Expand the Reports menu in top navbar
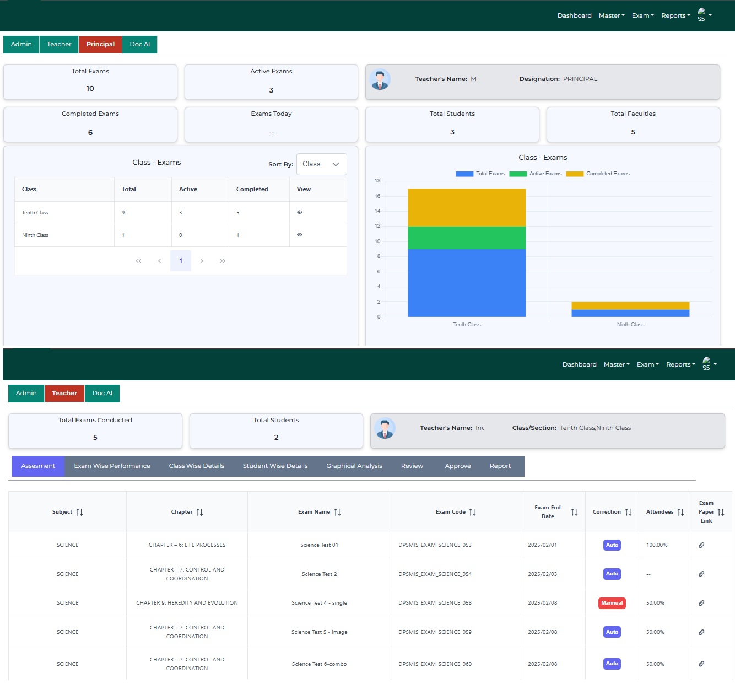 (675, 15)
